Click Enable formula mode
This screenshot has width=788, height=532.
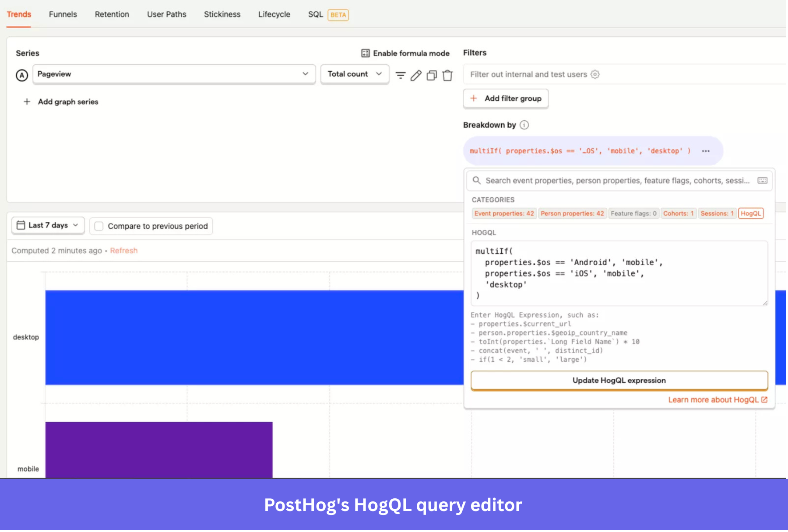click(x=405, y=53)
